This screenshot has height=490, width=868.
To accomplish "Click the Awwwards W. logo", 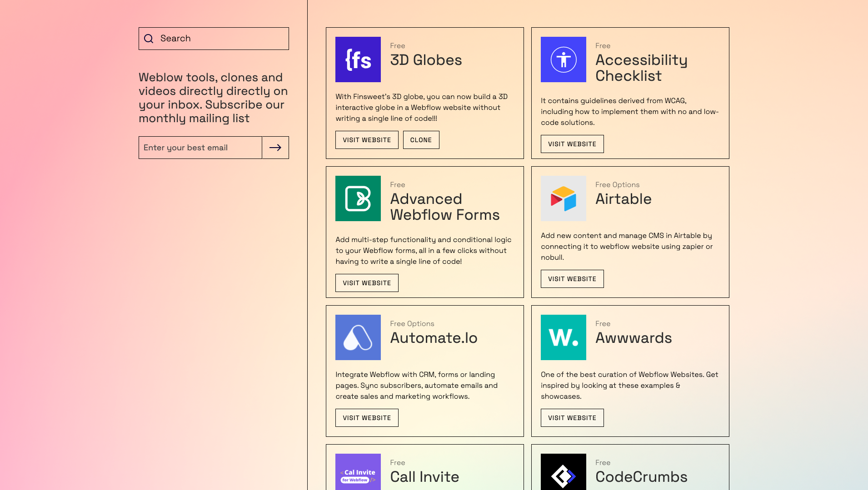I will [x=564, y=337].
